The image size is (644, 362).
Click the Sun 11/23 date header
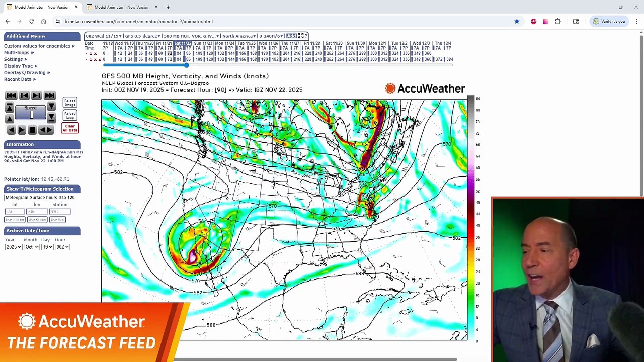[x=203, y=43]
